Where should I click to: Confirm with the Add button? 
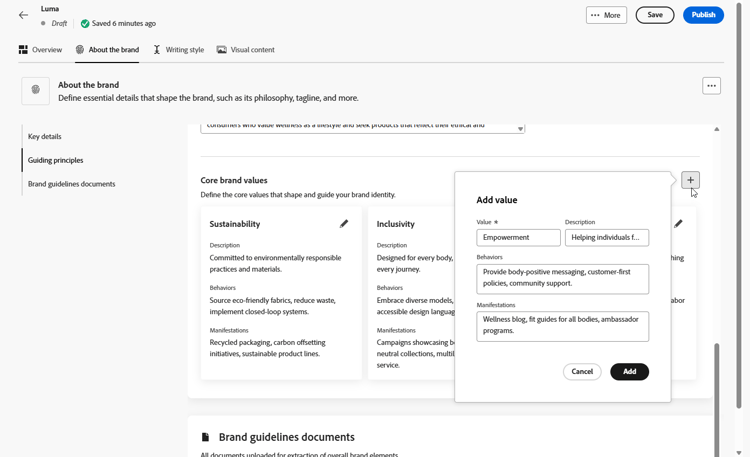pyautogui.click(x=629, y=371)
